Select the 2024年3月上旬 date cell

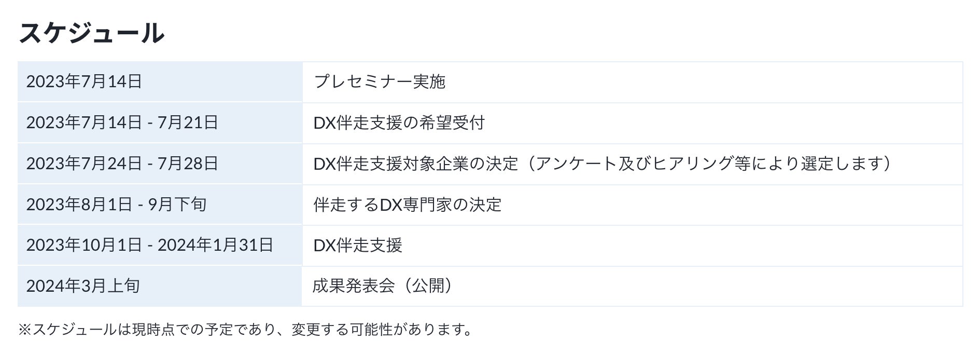[83, 286]
